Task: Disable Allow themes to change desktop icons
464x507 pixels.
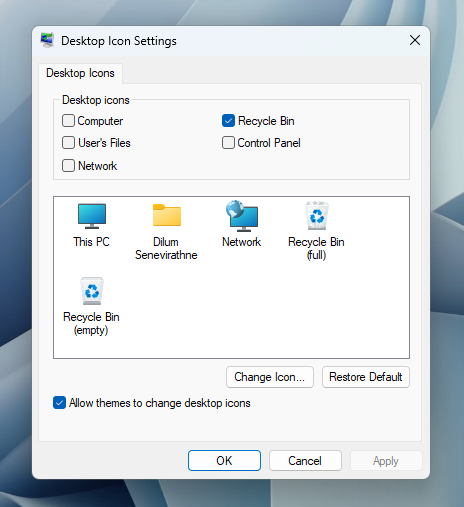Action: click(x=59, y=403)
